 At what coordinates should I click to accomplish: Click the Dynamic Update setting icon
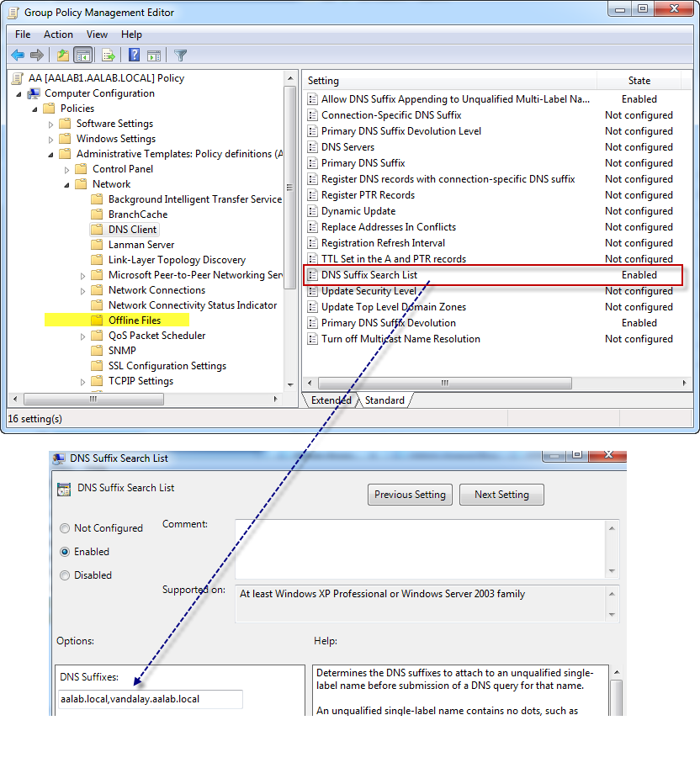[312, 211]
